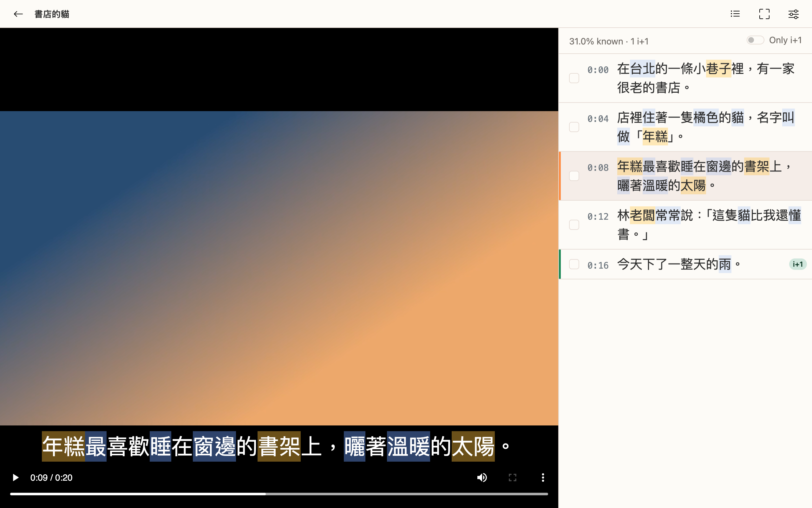Jump to timestamp 0:00
The width and height of the screenshot is (812, 508).
point(598,70)
